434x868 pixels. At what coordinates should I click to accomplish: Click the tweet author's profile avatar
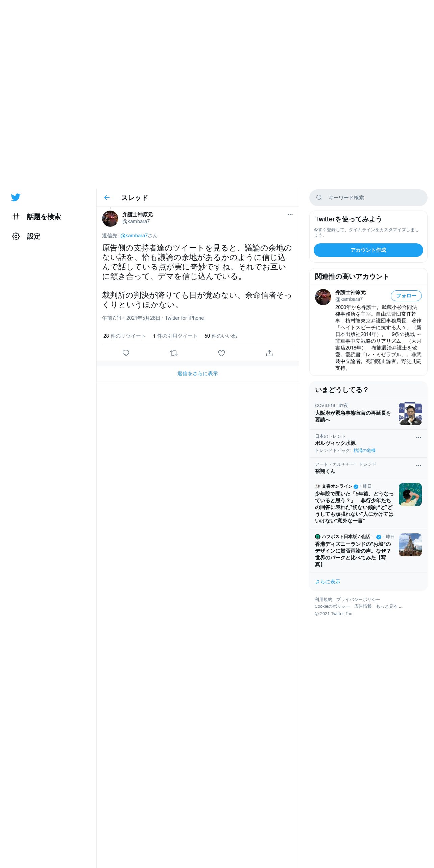pyautogui.click(x=110, y=219)
